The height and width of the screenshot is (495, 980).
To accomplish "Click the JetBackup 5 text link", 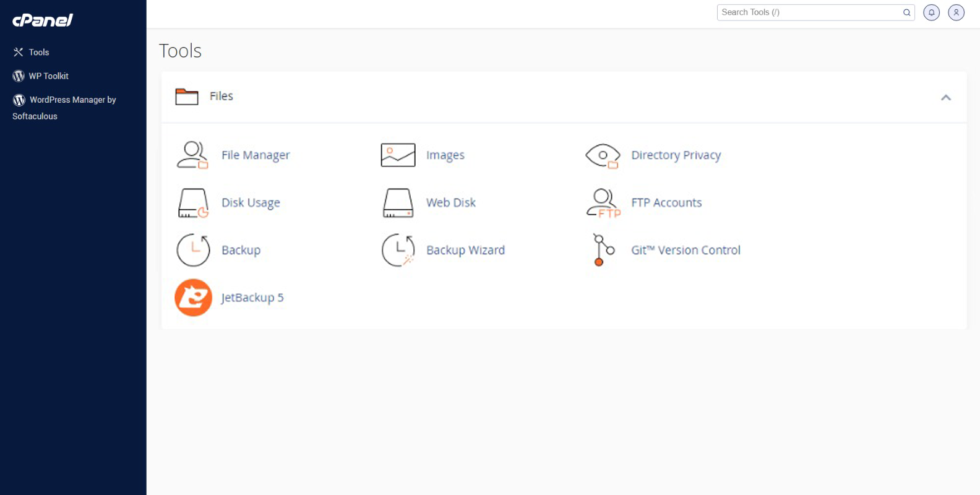I will pos(252,298).
